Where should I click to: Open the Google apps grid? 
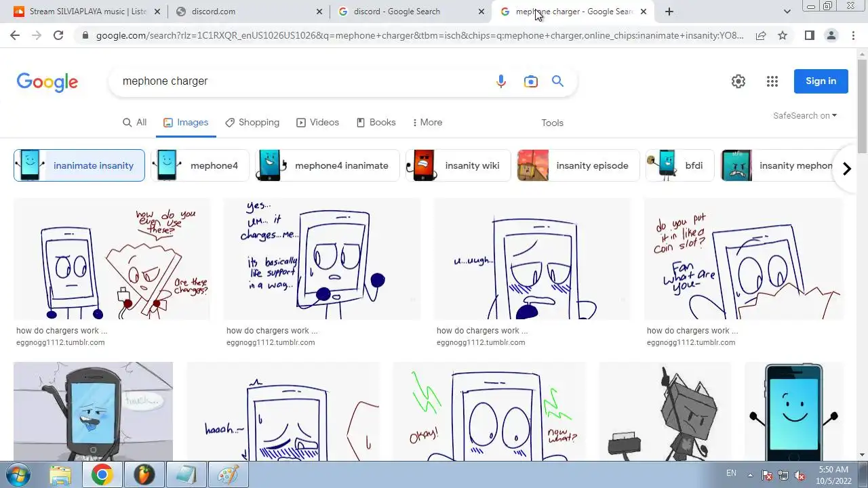[772, 81]
